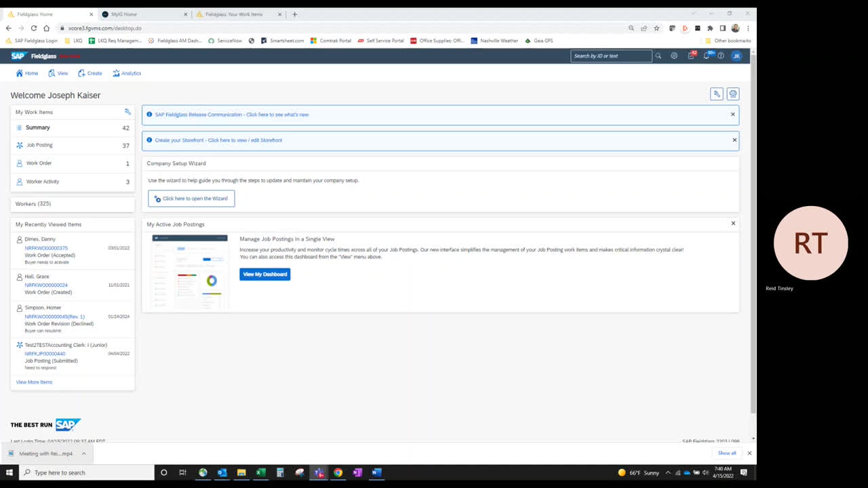This screenshot has width=868, height=488.
Task: Open Microsoft Teams from the taskbar
Action: tap(319, 472)
